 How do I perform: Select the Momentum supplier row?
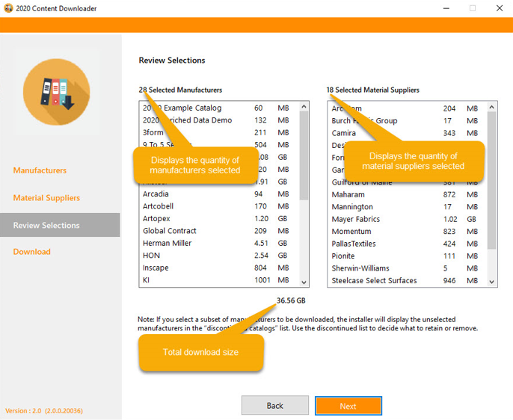pos(408,232)
